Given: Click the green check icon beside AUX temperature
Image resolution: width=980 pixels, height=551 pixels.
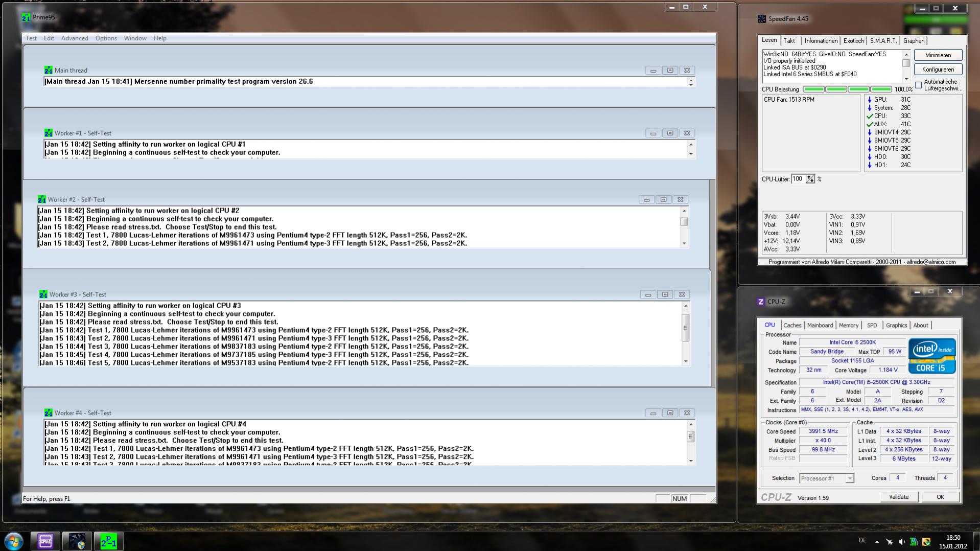Looking at the screenshot, I should [870, 124].
